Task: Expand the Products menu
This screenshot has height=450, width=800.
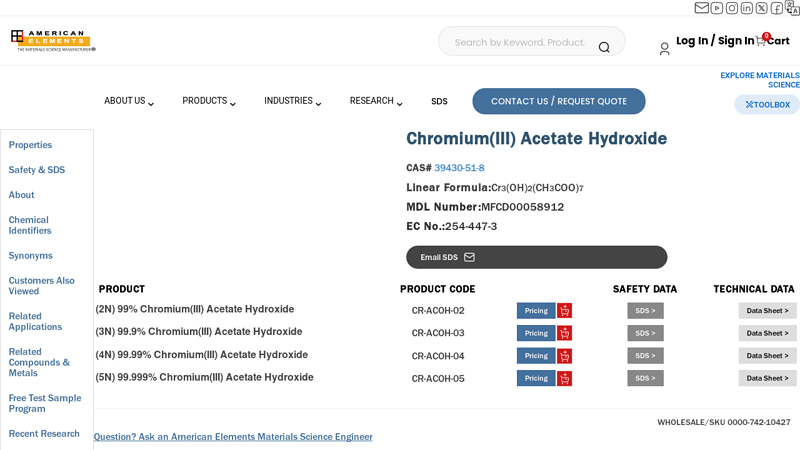Action: tap(209, 101)
